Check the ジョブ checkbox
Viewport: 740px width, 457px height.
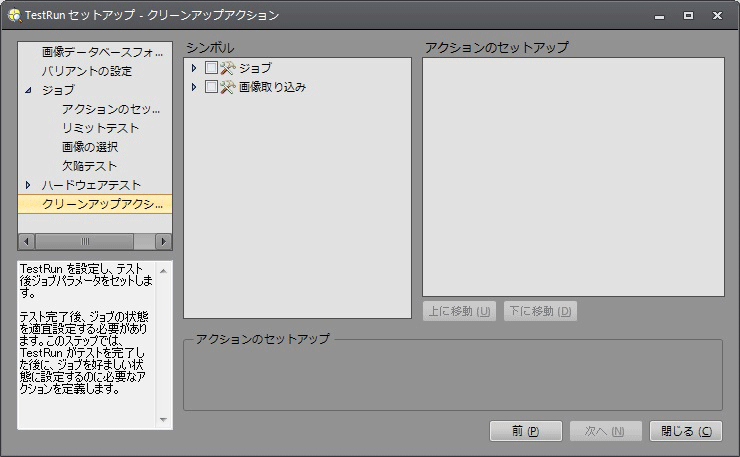coord(211,68)
